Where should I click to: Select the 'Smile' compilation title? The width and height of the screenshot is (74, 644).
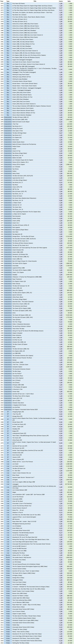[14, 313]
